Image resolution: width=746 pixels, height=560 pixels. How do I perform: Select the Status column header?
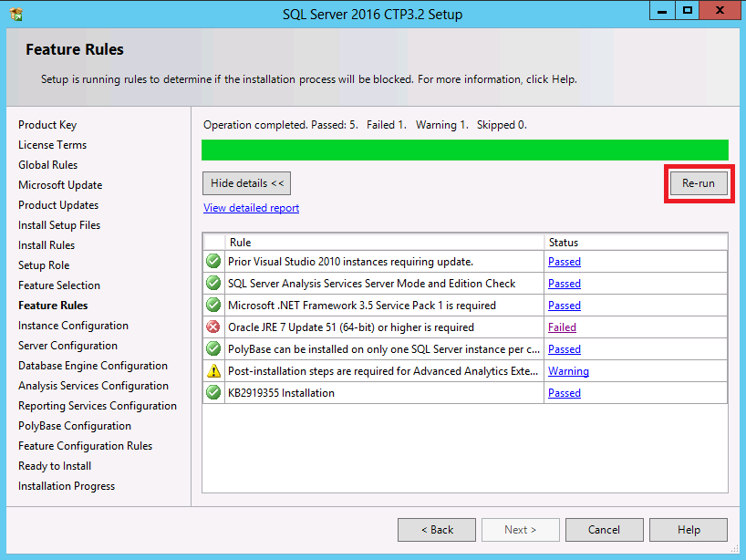(636, 243)
